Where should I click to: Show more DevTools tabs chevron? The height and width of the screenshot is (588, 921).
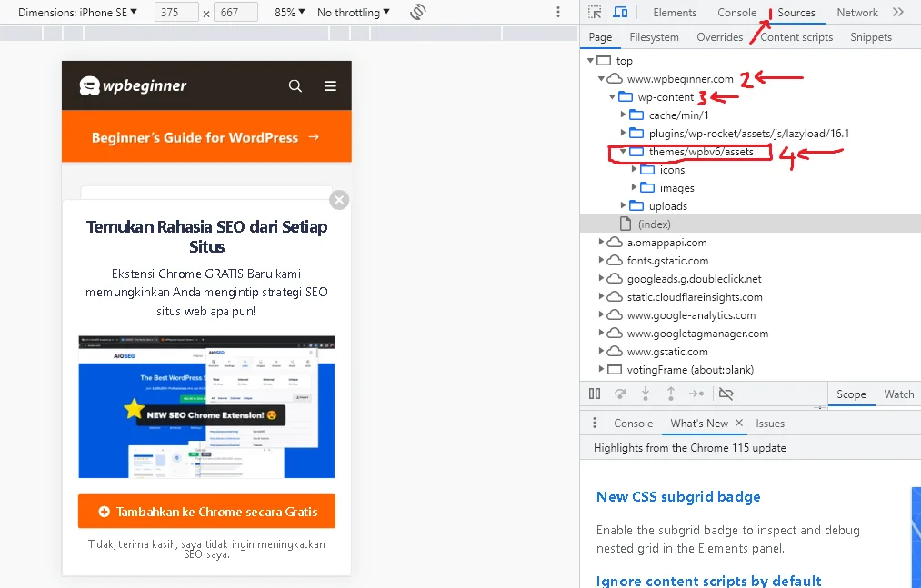click(x=898, y=13)
